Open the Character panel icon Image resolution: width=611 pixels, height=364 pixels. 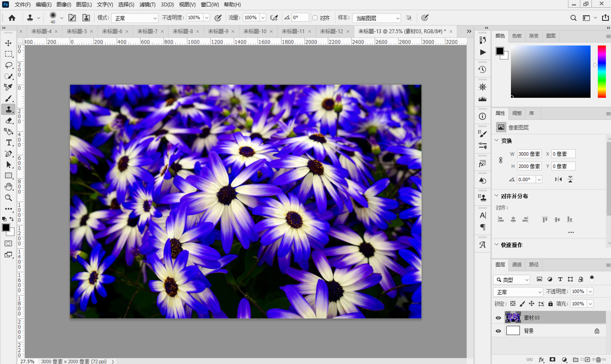pos(482,215)
